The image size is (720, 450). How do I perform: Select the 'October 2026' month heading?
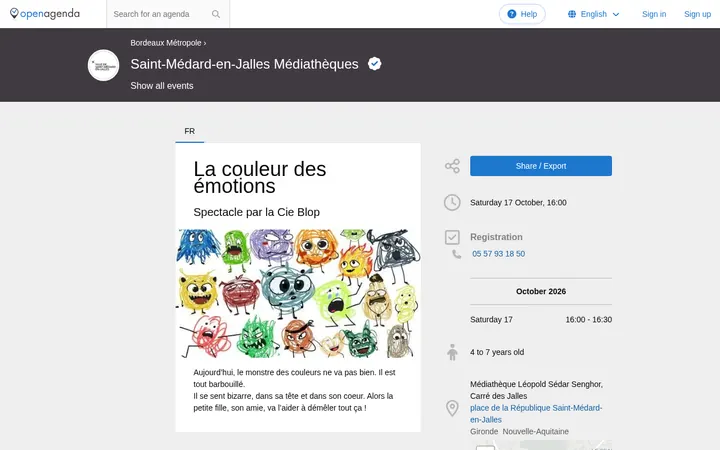[x=541, y=292]
